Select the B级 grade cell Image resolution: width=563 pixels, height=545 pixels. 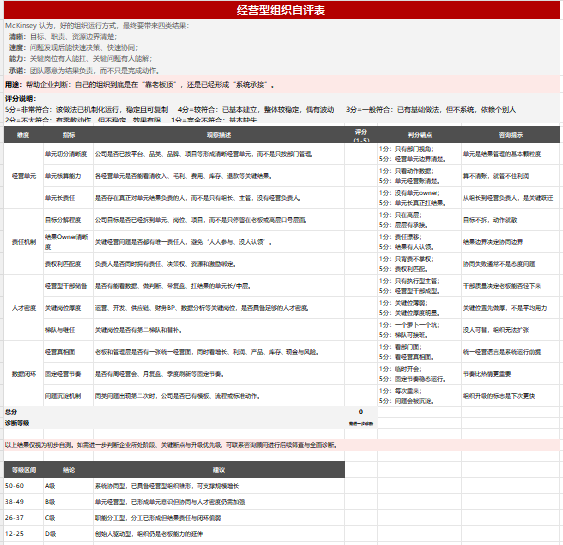[x=69, y=502]
